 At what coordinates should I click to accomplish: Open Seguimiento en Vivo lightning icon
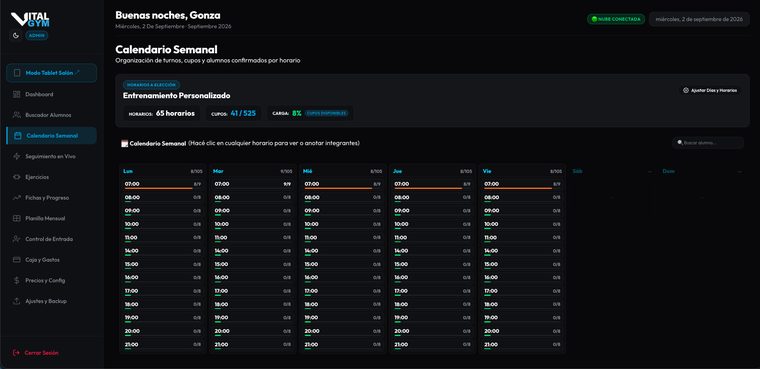pos(16,157)
